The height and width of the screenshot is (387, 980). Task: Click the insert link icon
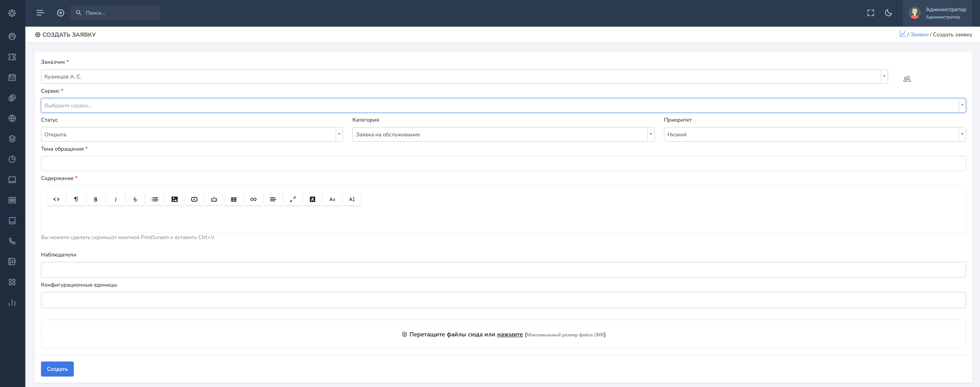tap(253, 199)
